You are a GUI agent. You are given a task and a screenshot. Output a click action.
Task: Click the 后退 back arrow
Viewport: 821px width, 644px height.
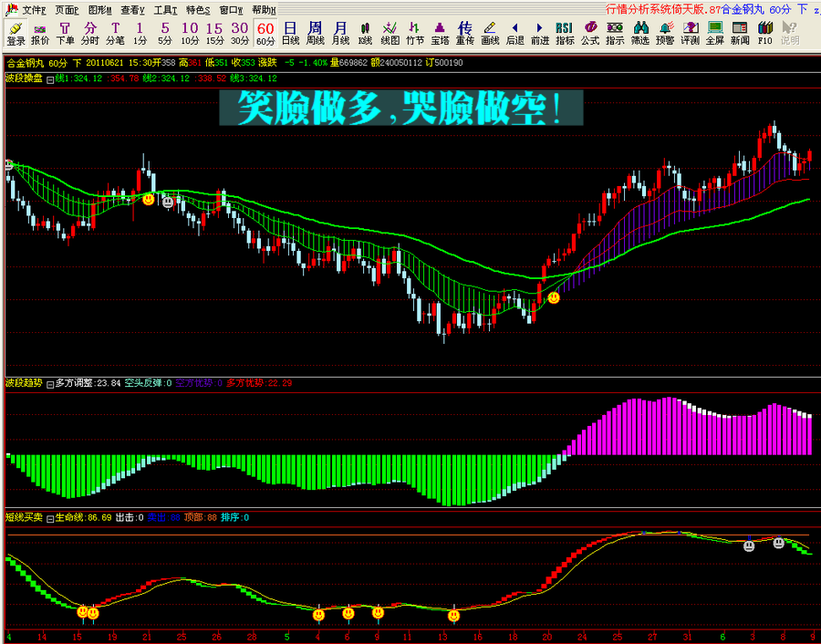[514, 34]
